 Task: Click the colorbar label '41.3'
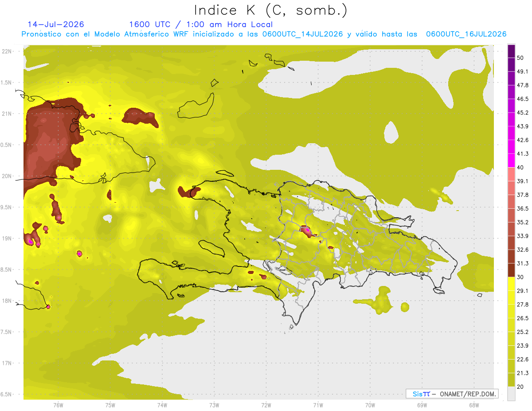[x=523, y=154]
